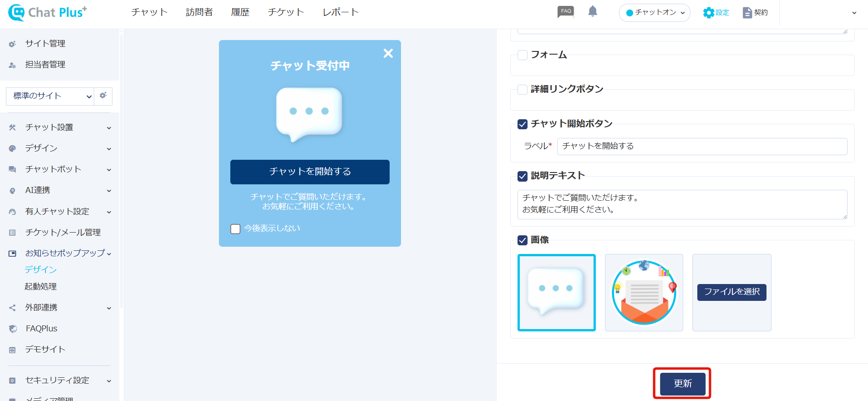Click the お知らせポップアップ window icon

click(12, 254)
